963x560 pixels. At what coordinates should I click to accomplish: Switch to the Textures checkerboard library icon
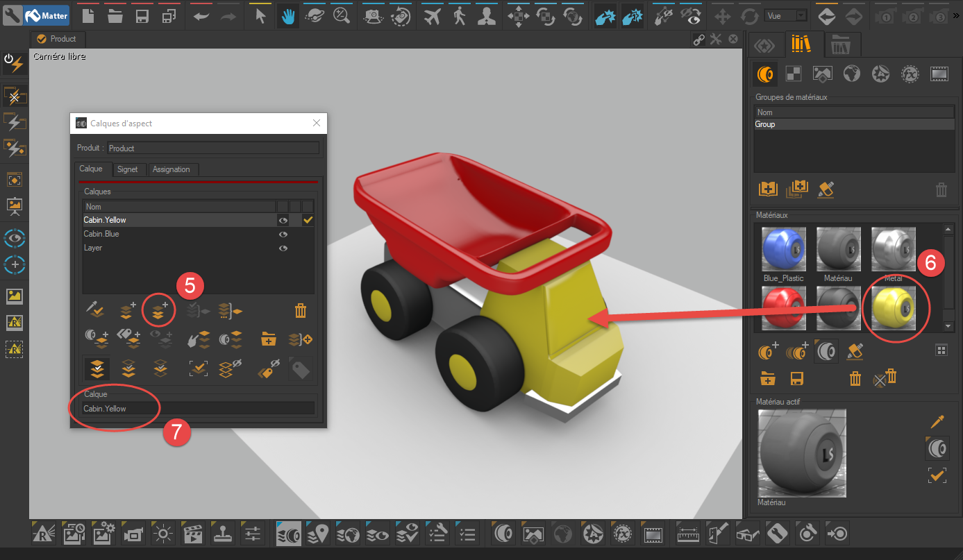point(794,74)
